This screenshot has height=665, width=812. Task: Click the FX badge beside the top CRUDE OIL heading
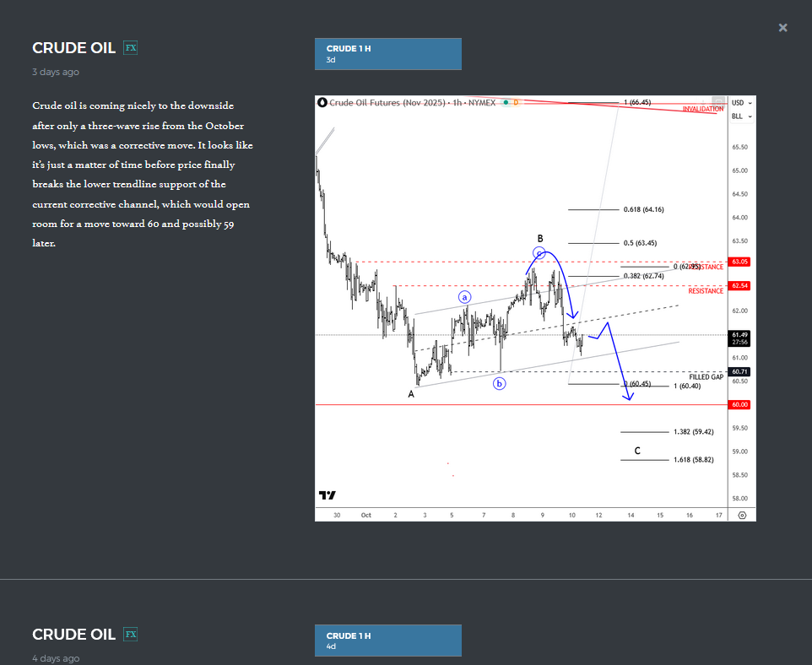coord(131,48)
